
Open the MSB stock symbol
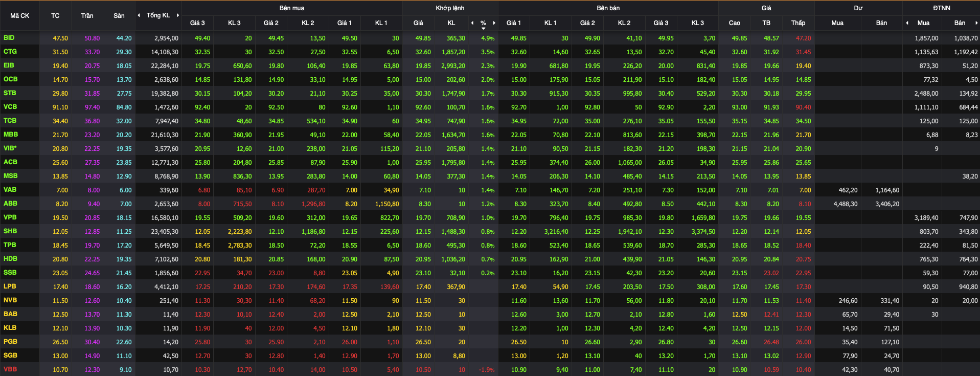coord(10,176)
